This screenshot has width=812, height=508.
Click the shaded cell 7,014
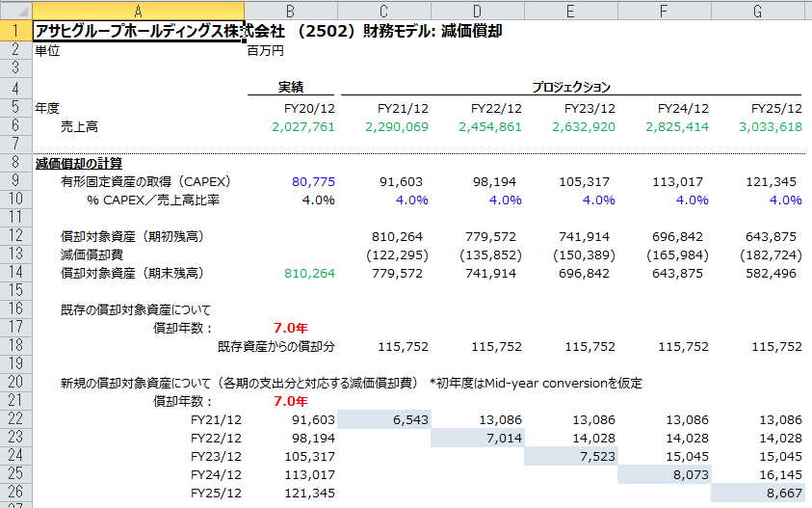[x=478, y=438]
